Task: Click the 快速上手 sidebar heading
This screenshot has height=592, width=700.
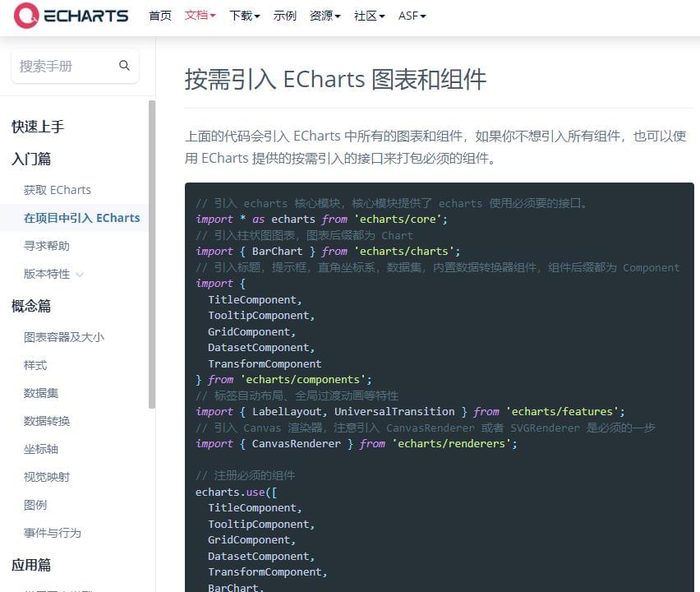Action: click(38, 127)
